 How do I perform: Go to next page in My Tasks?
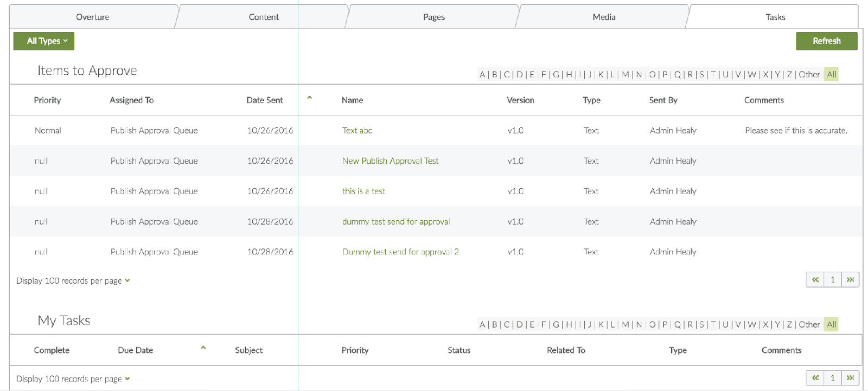(850, 378)
